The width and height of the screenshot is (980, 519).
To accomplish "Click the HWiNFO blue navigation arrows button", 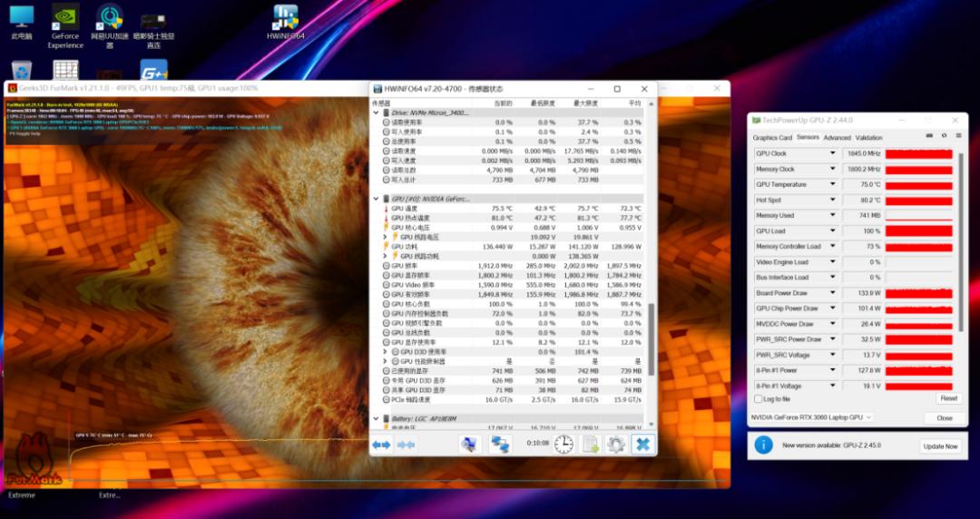I will point(381,444).
